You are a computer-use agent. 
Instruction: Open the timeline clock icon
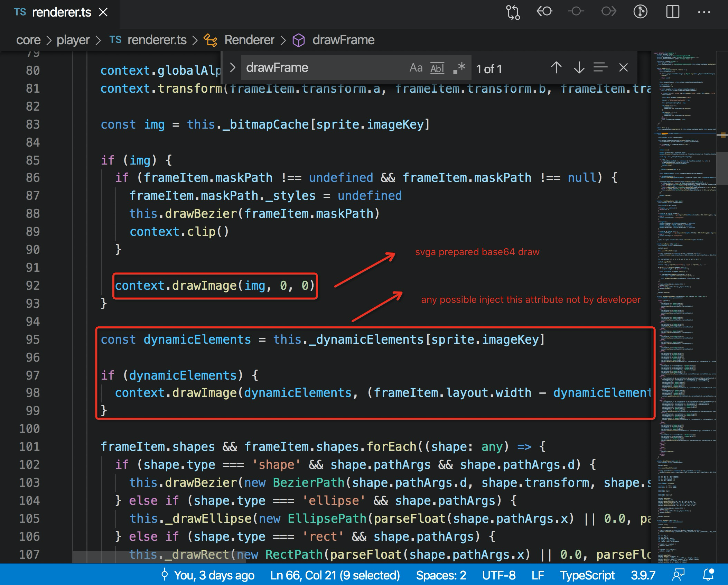pos(640,12)
